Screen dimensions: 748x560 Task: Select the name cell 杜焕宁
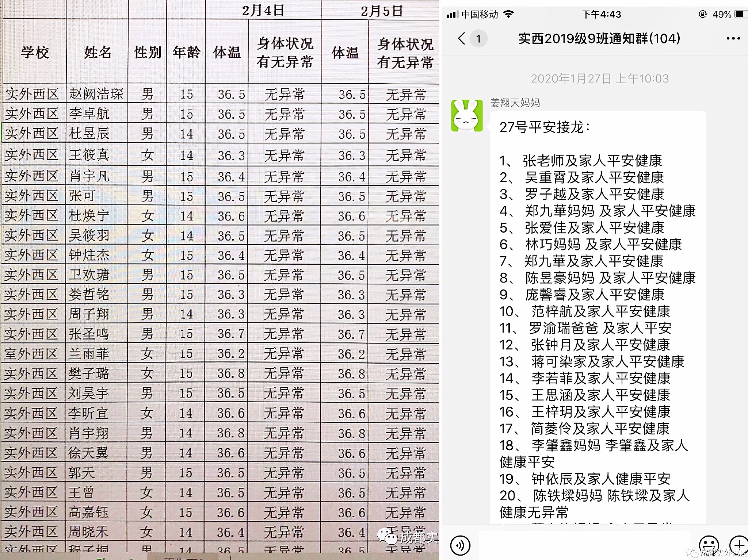pyautogui.click(x=97, y=215)
